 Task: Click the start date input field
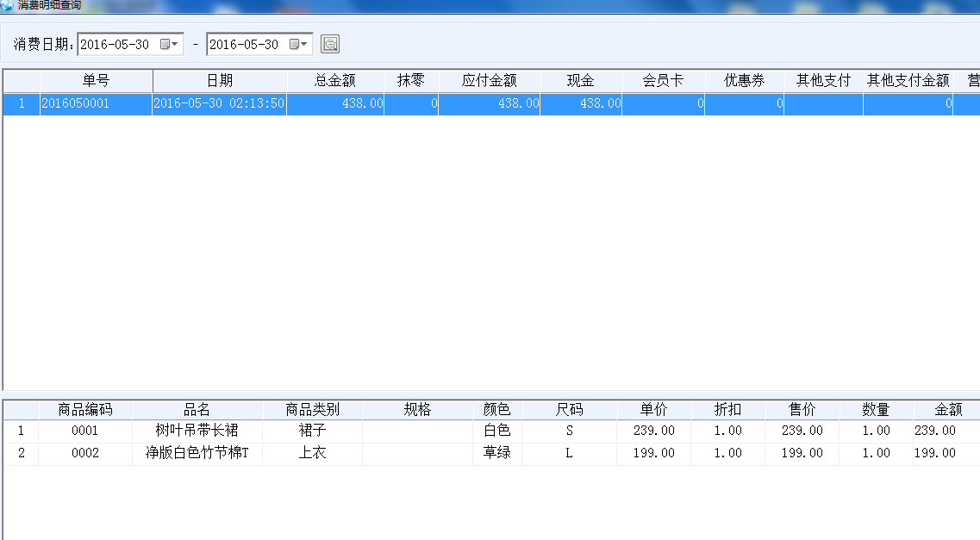click(x=115, y=44)
